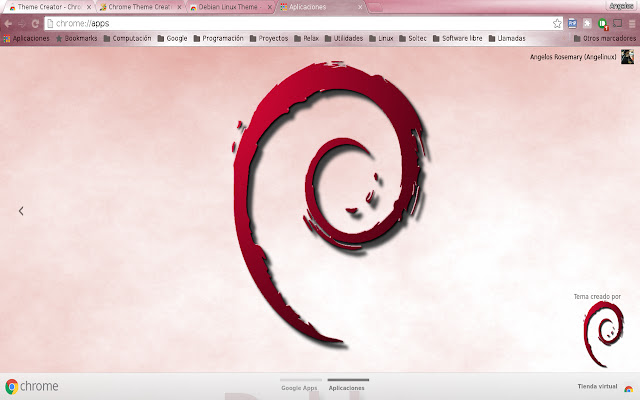Open the Soltec bookmark folder
The width and height of the screenshot is (640, 400).
413,38
